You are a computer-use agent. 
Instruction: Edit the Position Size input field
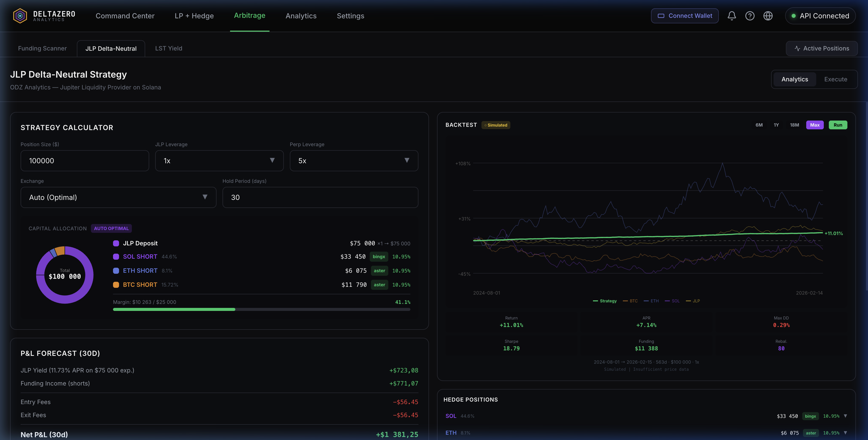click(x=85, y=161)
